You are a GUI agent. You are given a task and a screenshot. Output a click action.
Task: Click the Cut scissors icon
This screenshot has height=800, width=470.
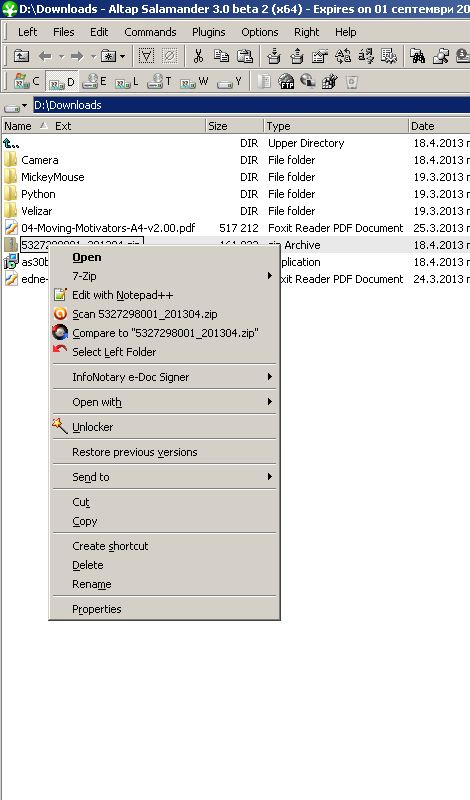coord(198,56)
